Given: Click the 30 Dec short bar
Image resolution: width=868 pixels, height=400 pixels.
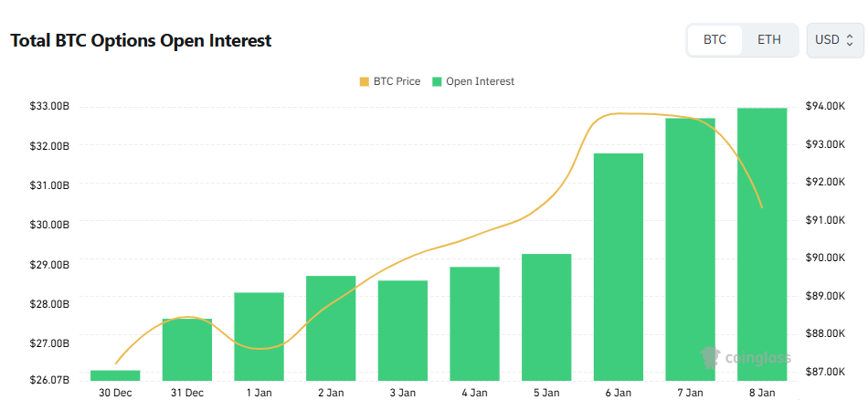Looking at the screenshot, I should [115, 375].
